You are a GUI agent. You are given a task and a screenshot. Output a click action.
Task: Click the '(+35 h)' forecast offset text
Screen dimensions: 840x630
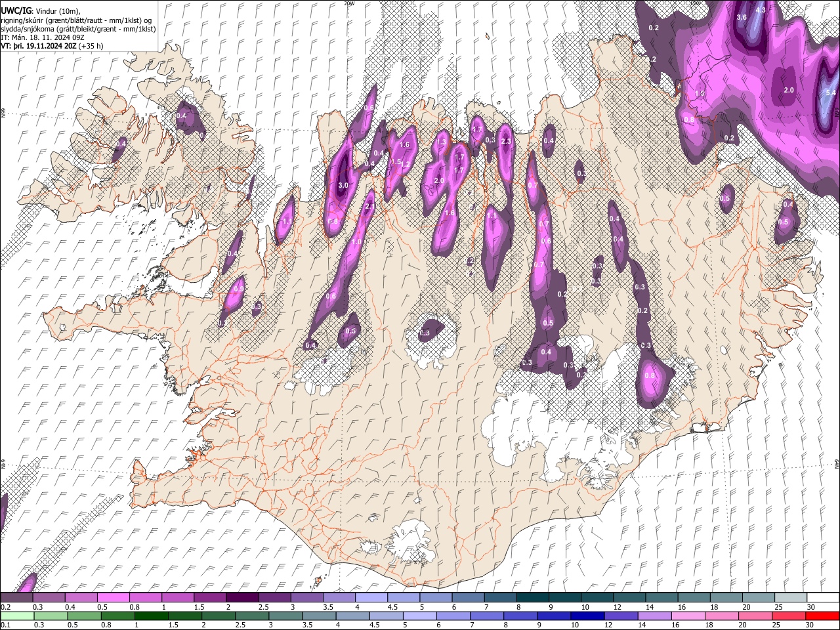(x=91, y=46)
